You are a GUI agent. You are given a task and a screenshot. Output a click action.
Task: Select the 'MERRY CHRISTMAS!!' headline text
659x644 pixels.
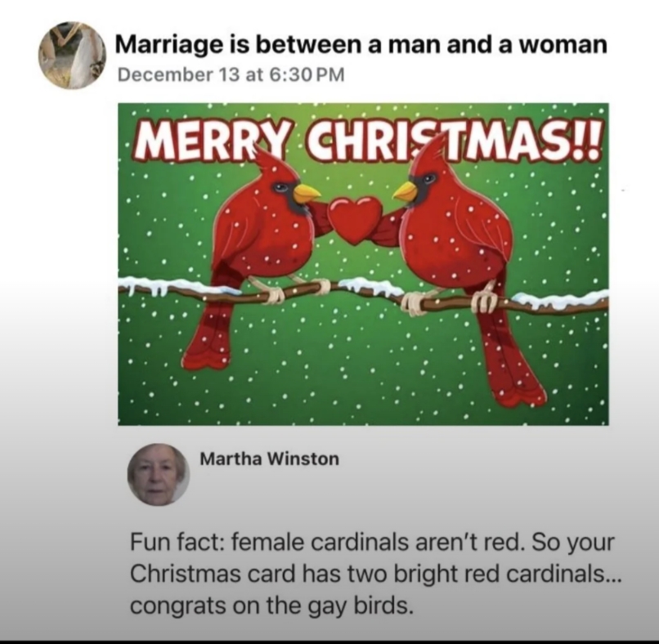365,140
